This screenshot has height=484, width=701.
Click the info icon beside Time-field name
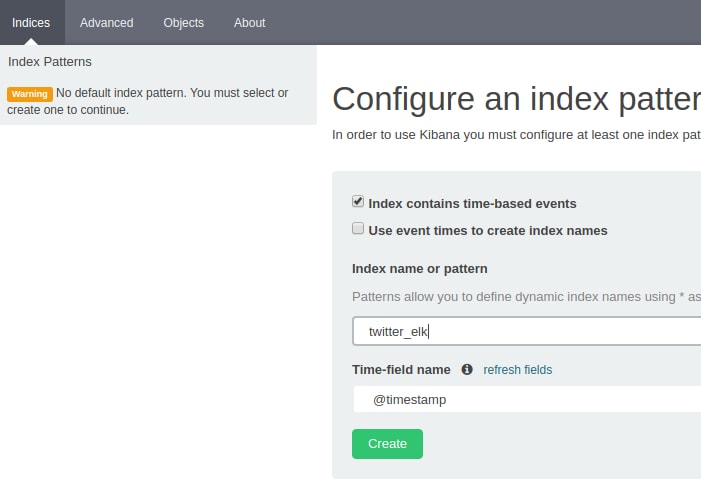[x=467, y=370]
